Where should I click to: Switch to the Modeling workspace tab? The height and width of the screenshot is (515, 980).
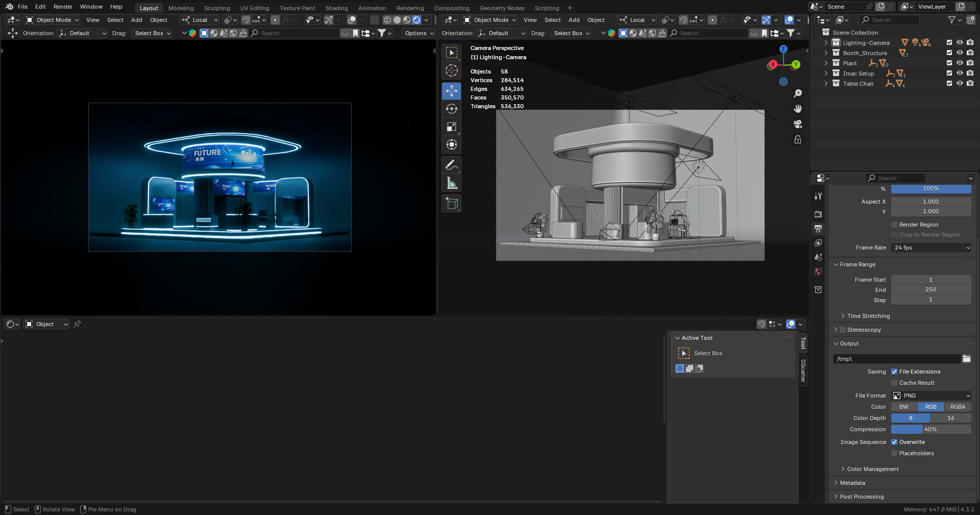click(x=181, y=8)
